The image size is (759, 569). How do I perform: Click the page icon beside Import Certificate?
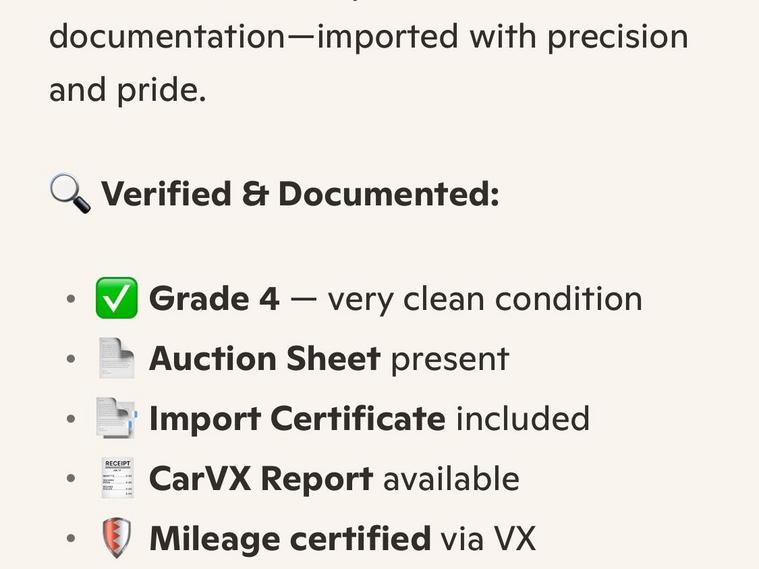[x=116, y=419]
